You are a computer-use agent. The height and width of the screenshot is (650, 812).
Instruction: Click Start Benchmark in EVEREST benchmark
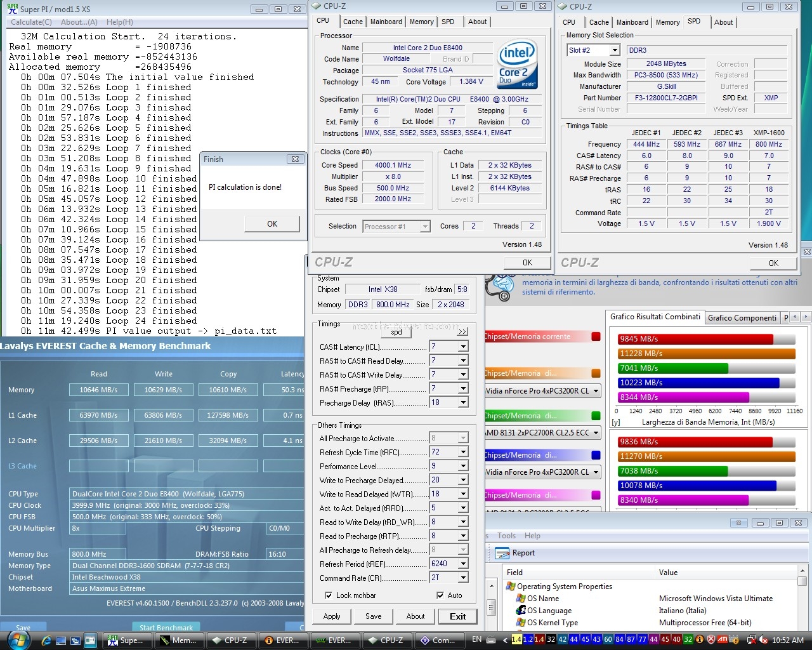coord(166,627)
